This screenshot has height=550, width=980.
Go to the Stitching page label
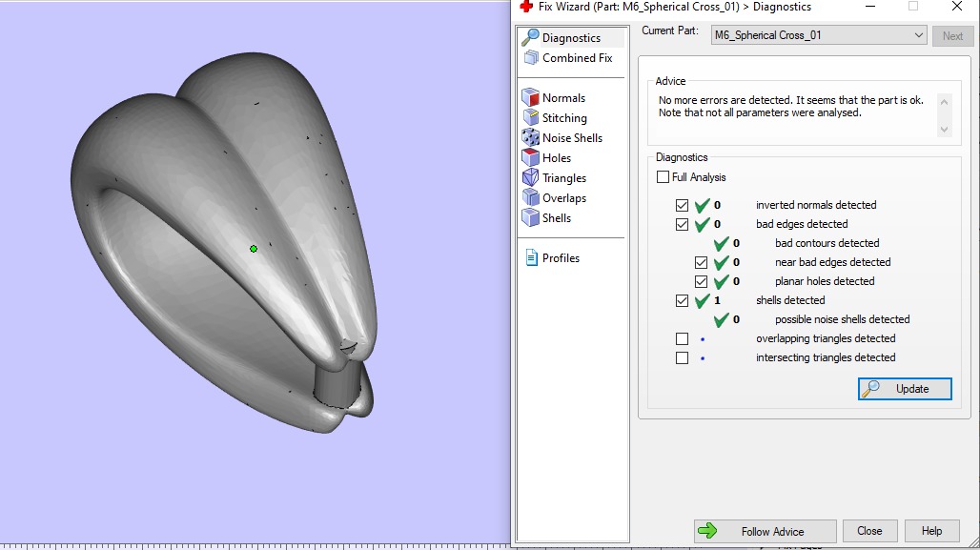pos(564,118)
